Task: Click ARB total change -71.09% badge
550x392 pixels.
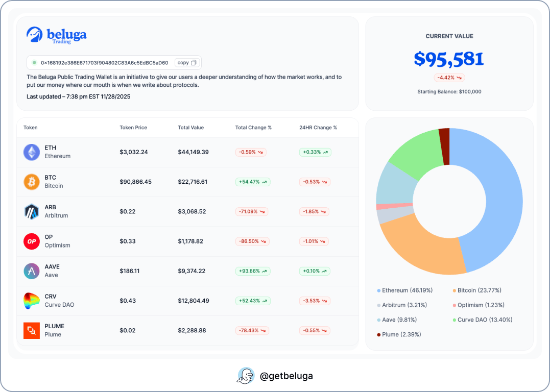Action: coord(252,212)
